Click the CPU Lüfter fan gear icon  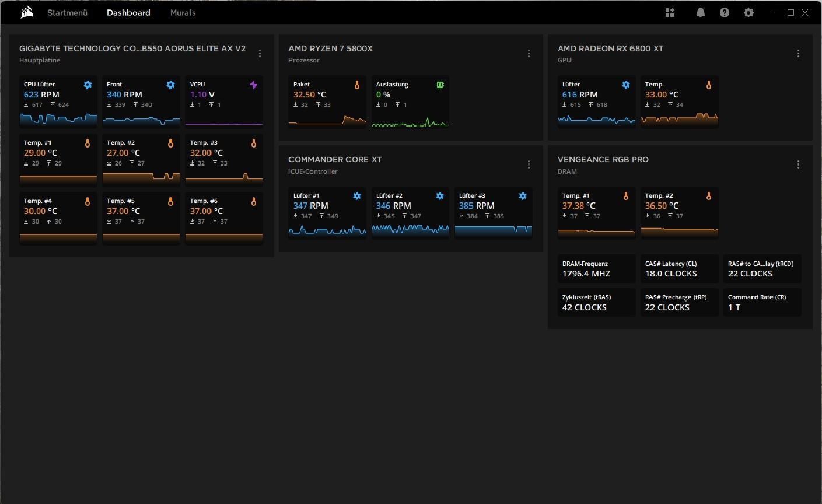pyautogui.click(x=88, y=85)
